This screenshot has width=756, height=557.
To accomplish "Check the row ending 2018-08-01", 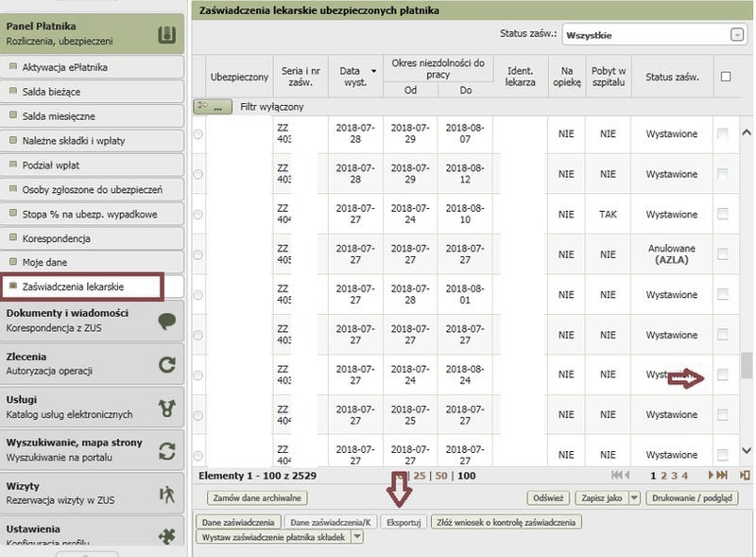I will 723,294.
